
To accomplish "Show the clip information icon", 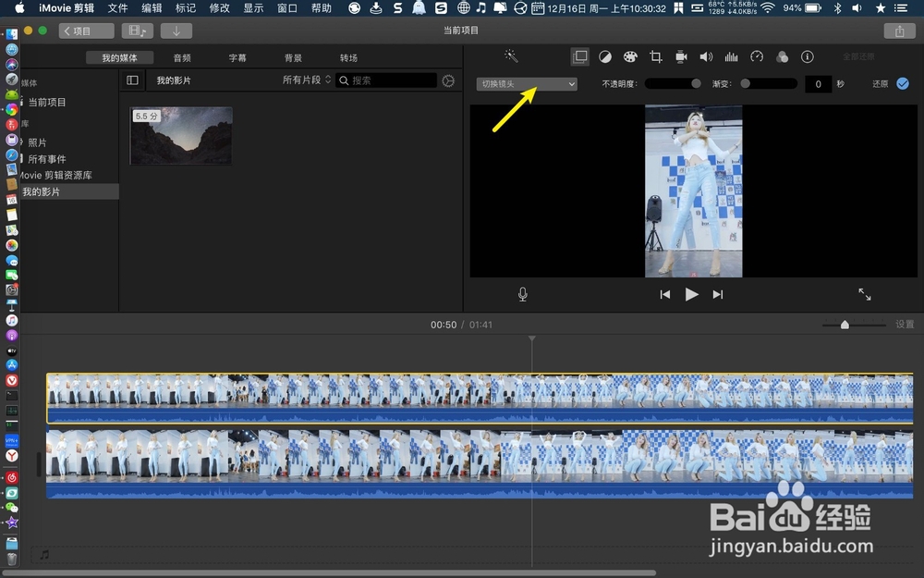I will pos(808,56).
